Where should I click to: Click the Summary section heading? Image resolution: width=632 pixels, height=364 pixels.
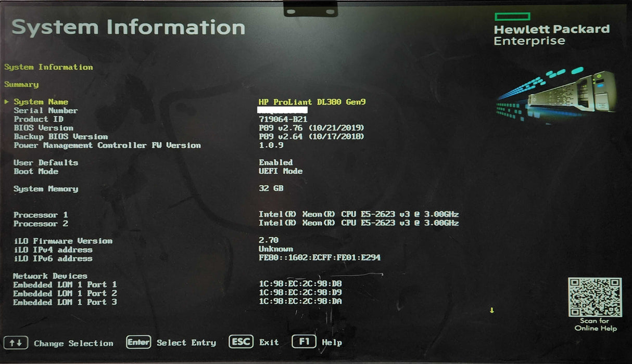21,84
